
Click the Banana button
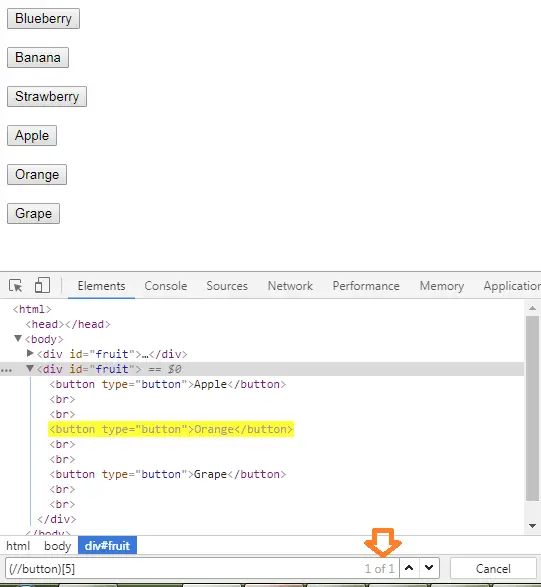[x=38, y=57]
